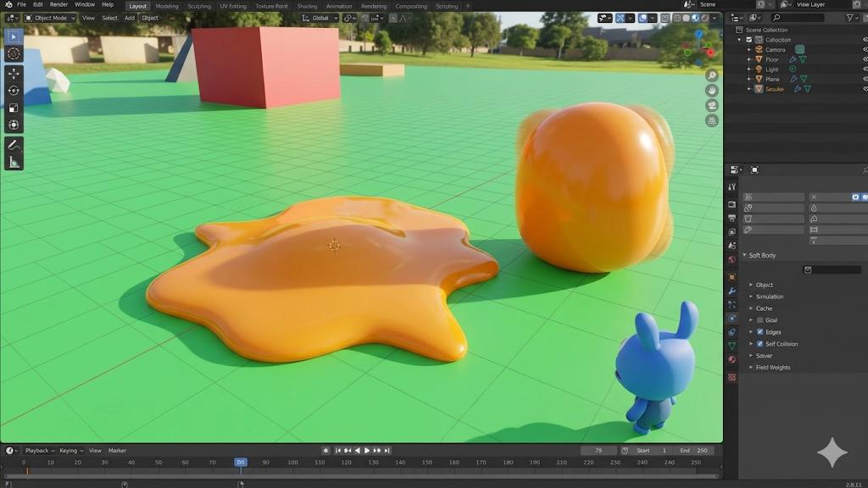Disable the Self Collision checkbox
The image size is (868, 488).
click(x=759, y=344)
